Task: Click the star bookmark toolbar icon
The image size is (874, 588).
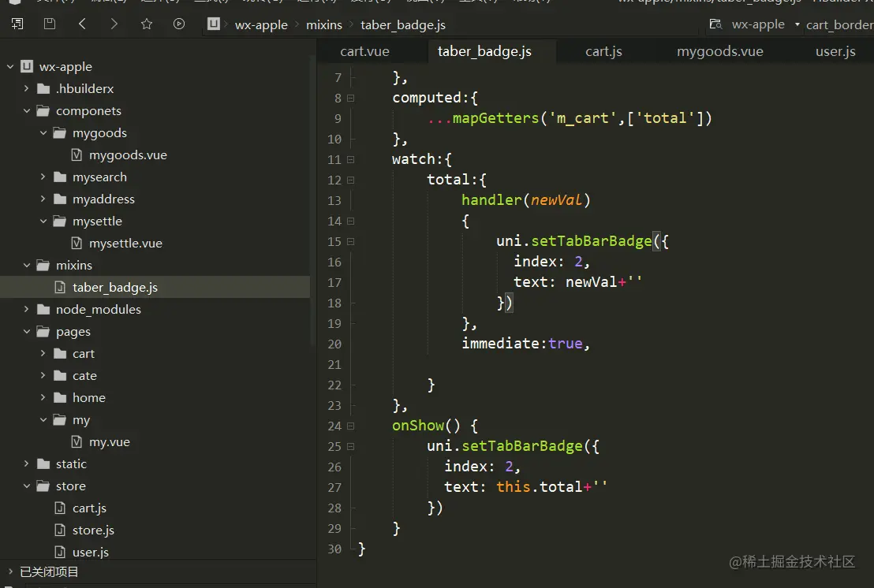Action: [147, 24]
